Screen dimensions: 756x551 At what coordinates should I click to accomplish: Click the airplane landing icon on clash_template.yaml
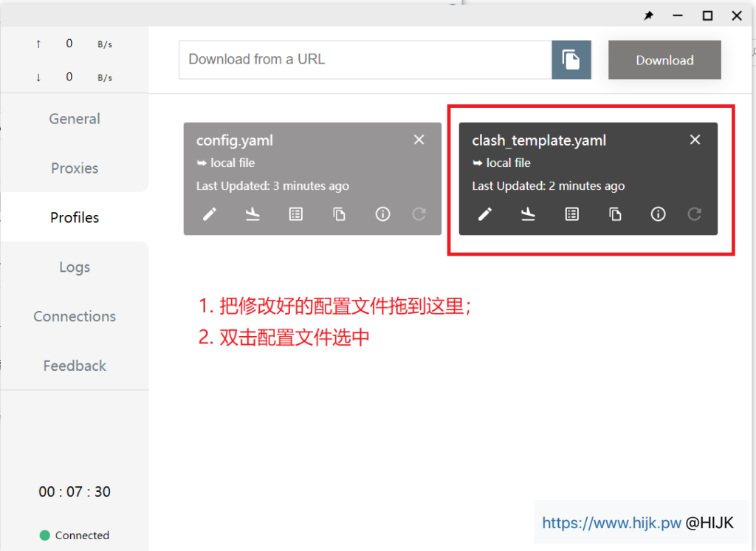tap(528, 214)
